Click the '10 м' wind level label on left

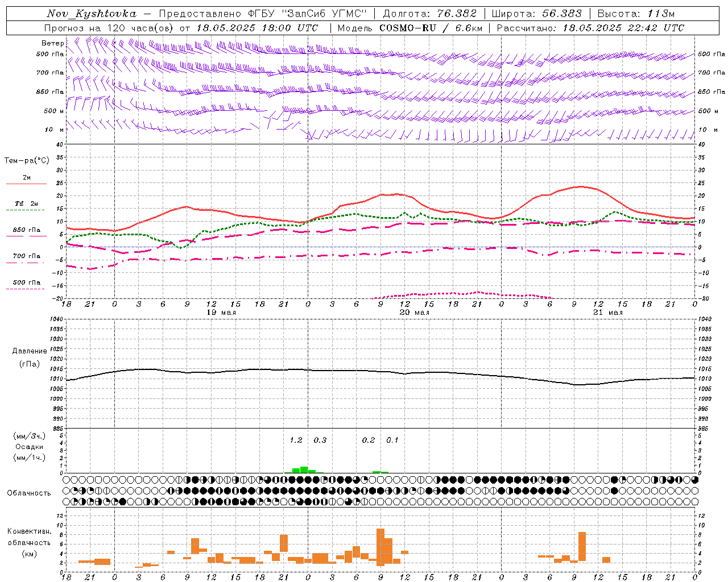click(x=55, y=130)
